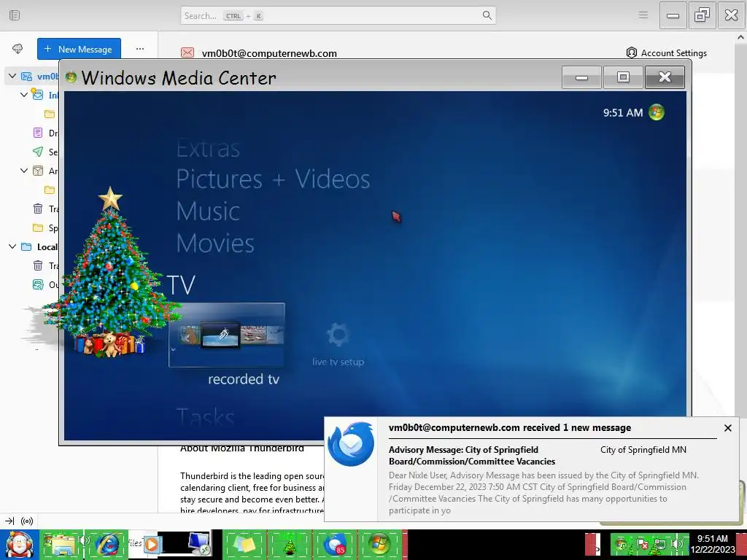Click the volume speaker icon in system tray
Viewport: 747px width, 560px height.
pos(677,544)
